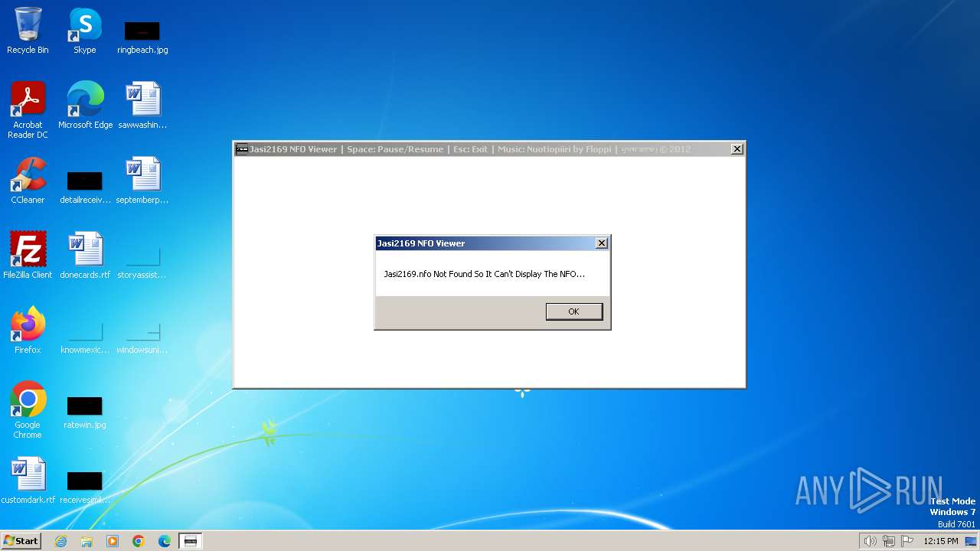Select the Skype desktop shortcut

[85, 31]
